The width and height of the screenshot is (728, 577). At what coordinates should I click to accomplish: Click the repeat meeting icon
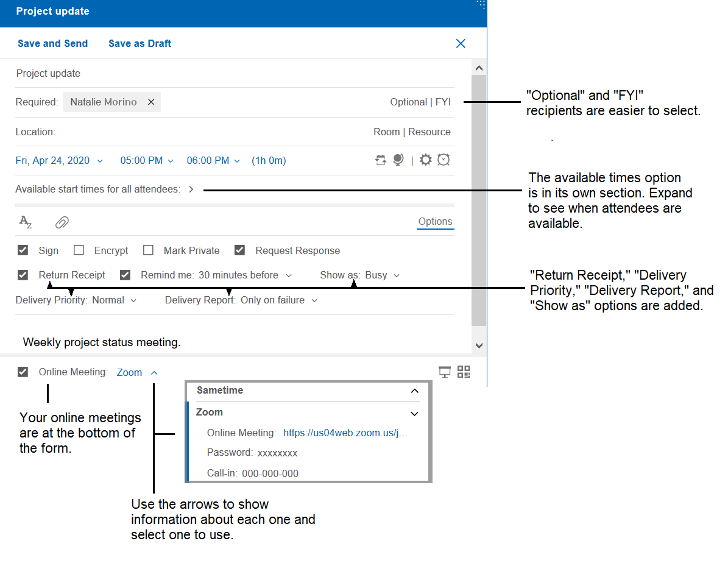coord(380,160)
